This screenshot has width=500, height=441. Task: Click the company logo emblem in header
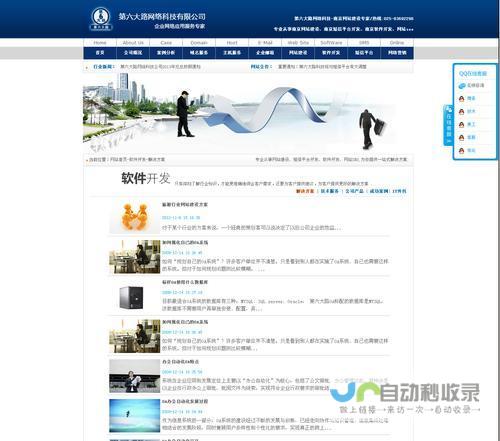pyautogui.click(x=101, y=19)
